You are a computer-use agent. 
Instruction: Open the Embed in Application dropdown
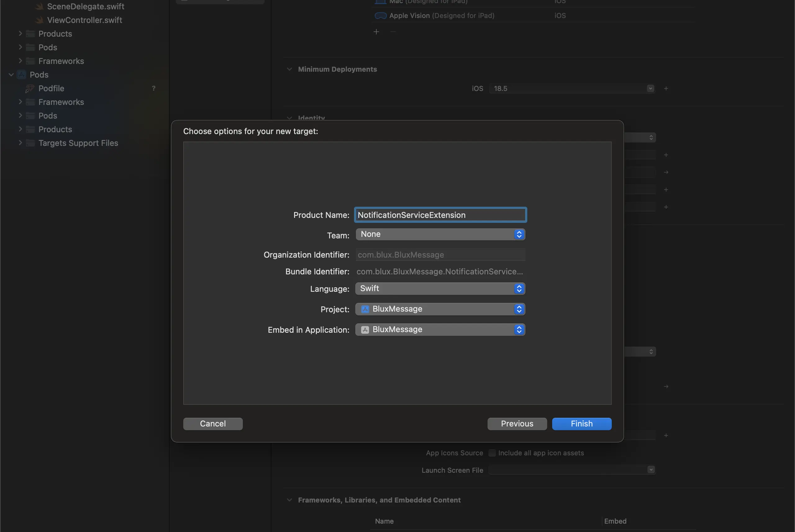point(440,329)
